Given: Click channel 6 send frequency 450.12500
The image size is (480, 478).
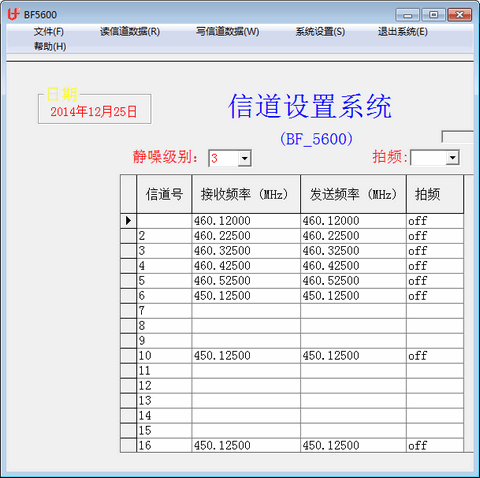Looking at the screenshot, I should pyautogui.click(x=353, y=296).
